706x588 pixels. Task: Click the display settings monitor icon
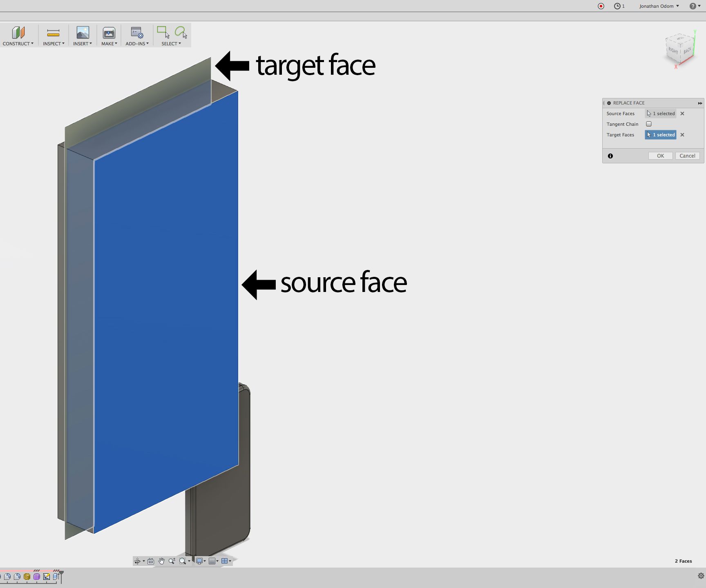point(199,561)
